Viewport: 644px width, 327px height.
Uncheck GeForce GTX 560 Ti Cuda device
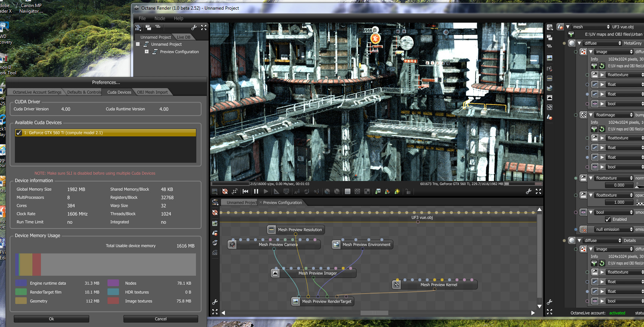coord(19,133)
